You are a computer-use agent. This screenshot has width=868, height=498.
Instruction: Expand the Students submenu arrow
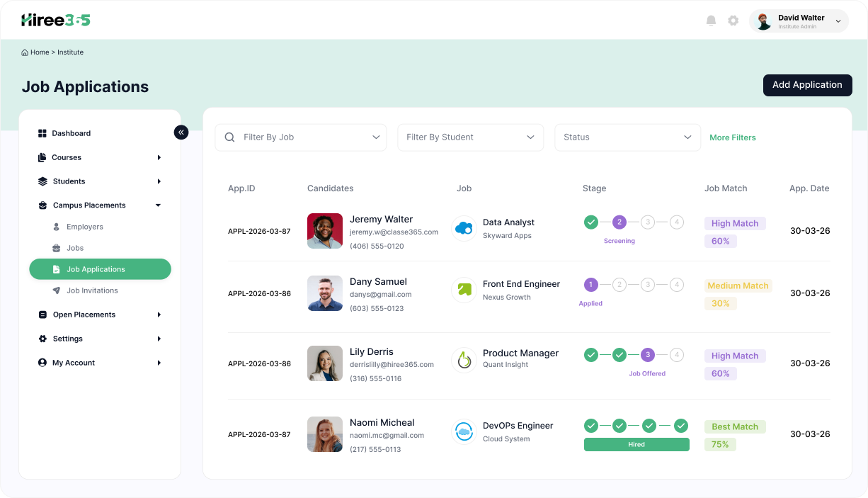tap(159, 181)
